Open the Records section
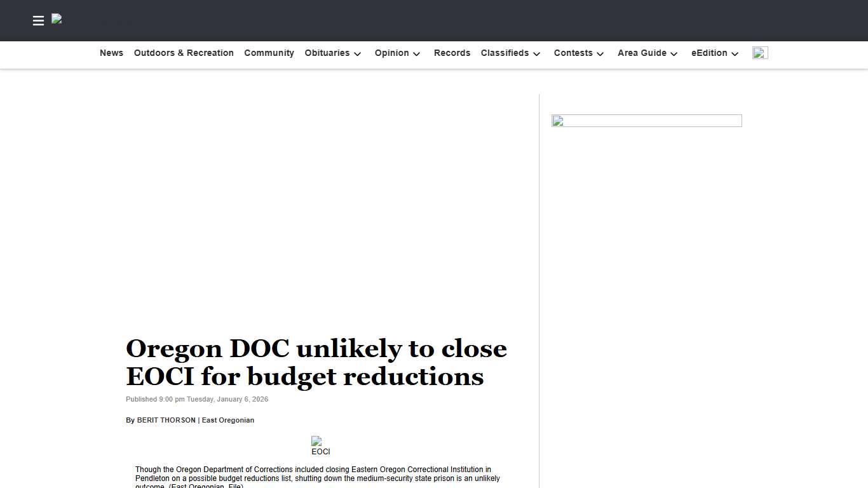The width and height of the screenshot is (868, 488). (452, 53)
